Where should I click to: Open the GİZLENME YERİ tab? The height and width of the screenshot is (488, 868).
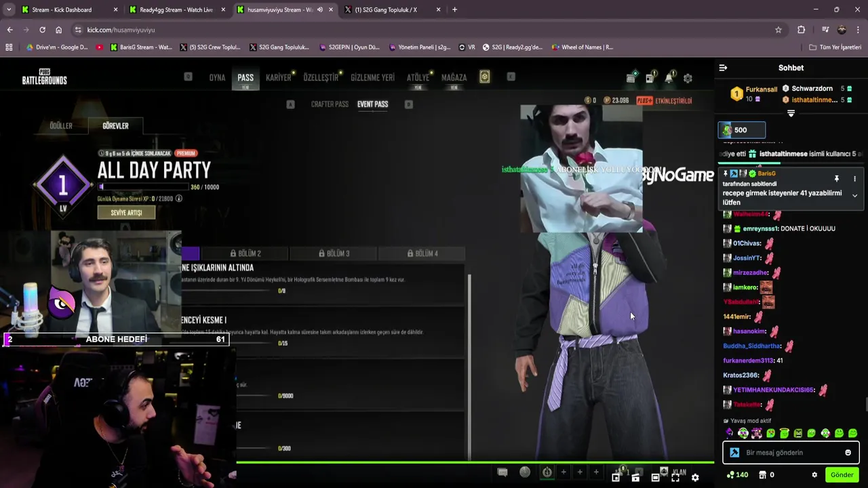(372, 77)
